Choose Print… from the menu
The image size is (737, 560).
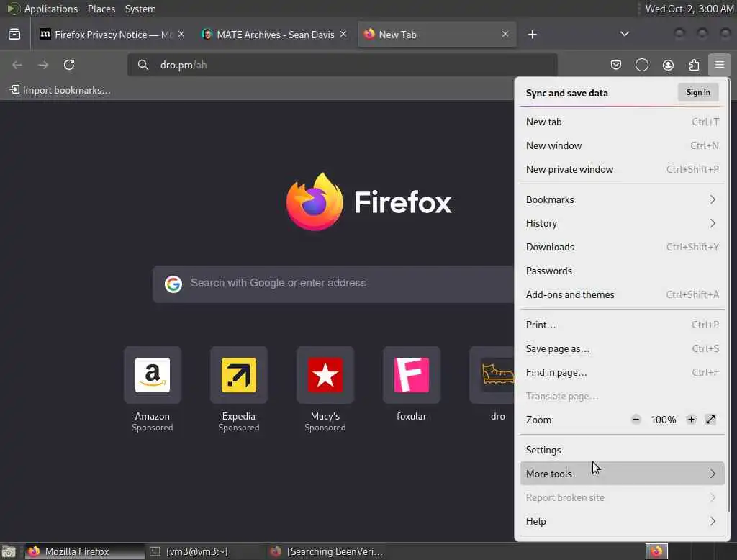pyautogui.click(x=623, y=325)
